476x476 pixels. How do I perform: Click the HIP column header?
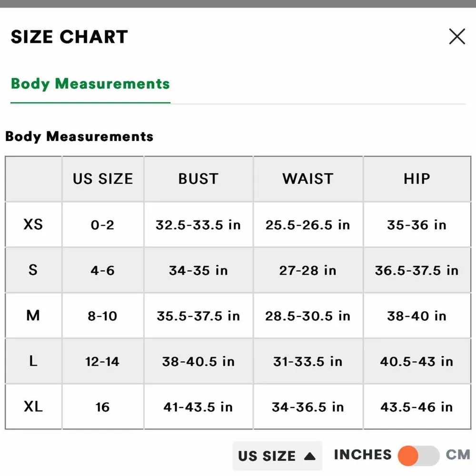coord(416,179)
